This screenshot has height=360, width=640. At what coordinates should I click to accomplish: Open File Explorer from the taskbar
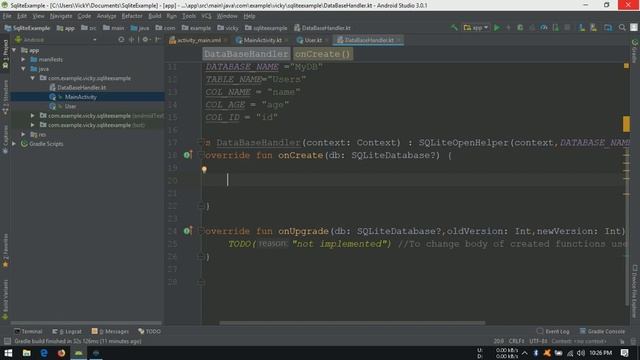coord(27,353)
